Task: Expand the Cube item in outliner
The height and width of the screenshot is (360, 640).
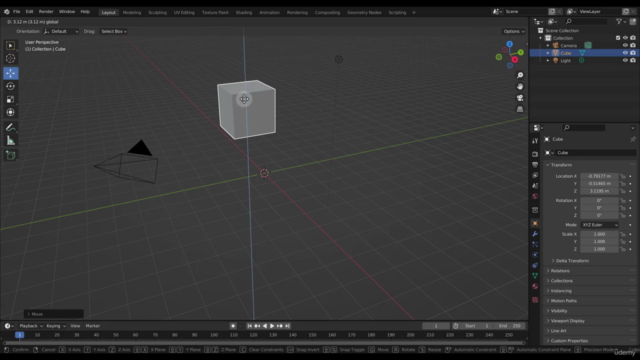Action: (x=548, y=53)
